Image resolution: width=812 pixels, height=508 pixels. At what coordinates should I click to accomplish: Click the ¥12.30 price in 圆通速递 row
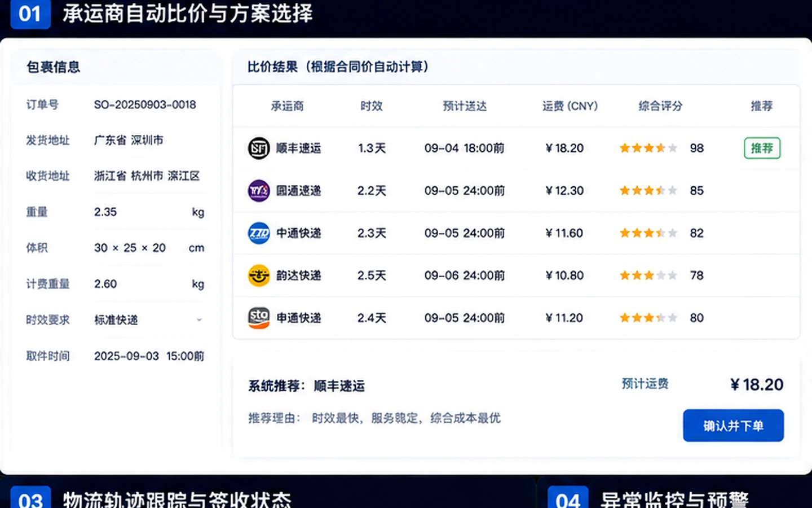pos(564,191)
